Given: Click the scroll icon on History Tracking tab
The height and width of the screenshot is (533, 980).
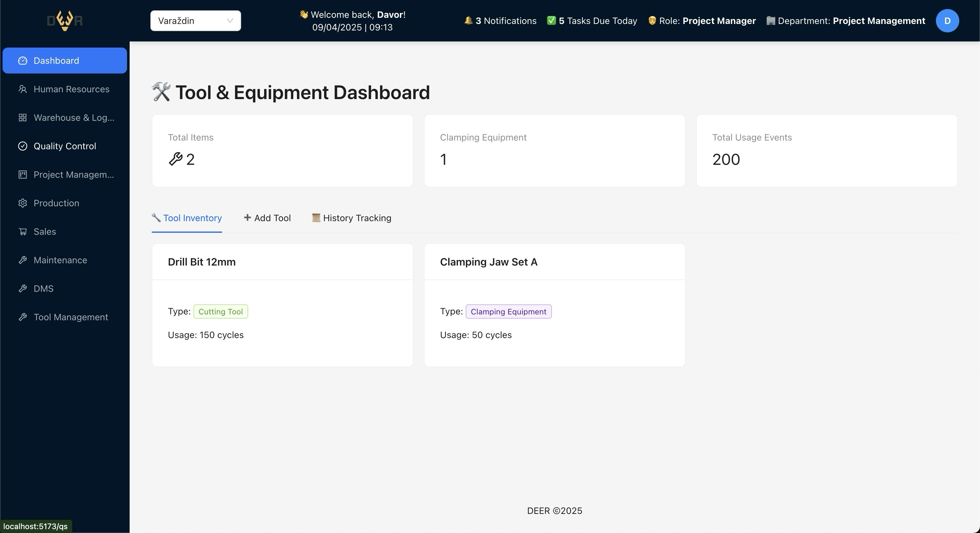Looking at the screenshot, I should click(316, 218).
